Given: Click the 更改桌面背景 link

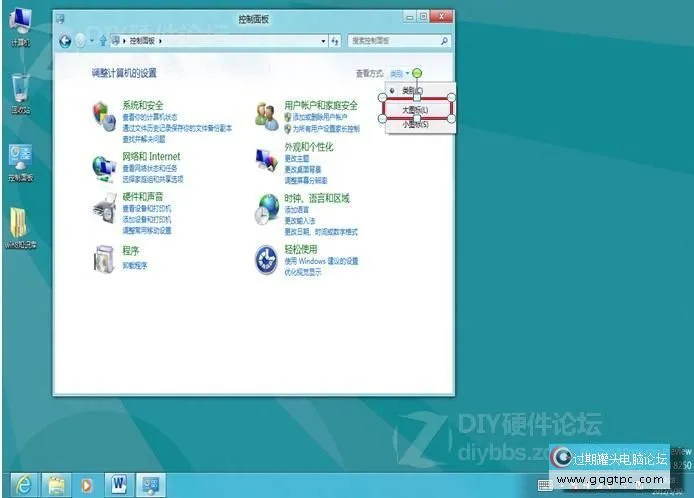Looking at the screenshot, I should coord(303,170).
